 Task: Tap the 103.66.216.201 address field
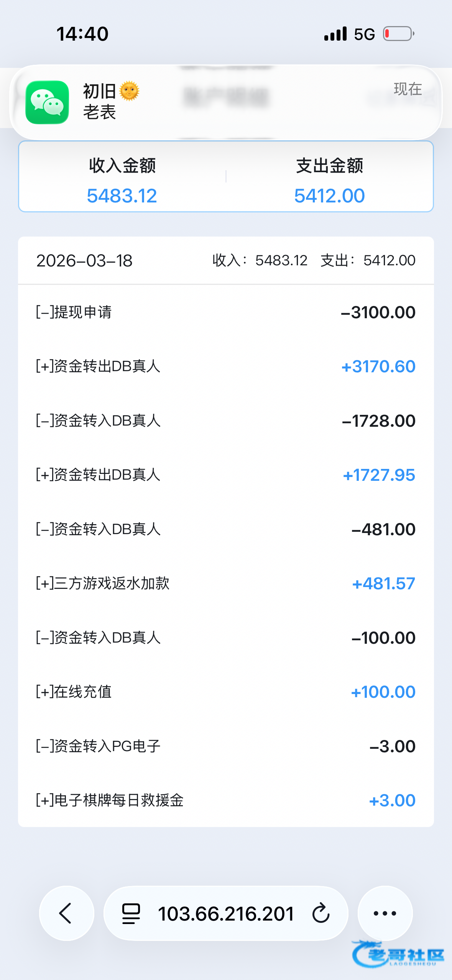click(x=226, y=913)
